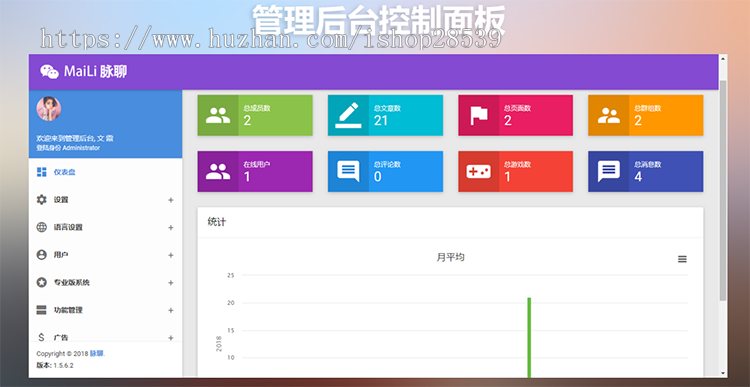Expand the 用户 menu plus sign
This screenshot has height=387, width=750.
click(171, 255)
